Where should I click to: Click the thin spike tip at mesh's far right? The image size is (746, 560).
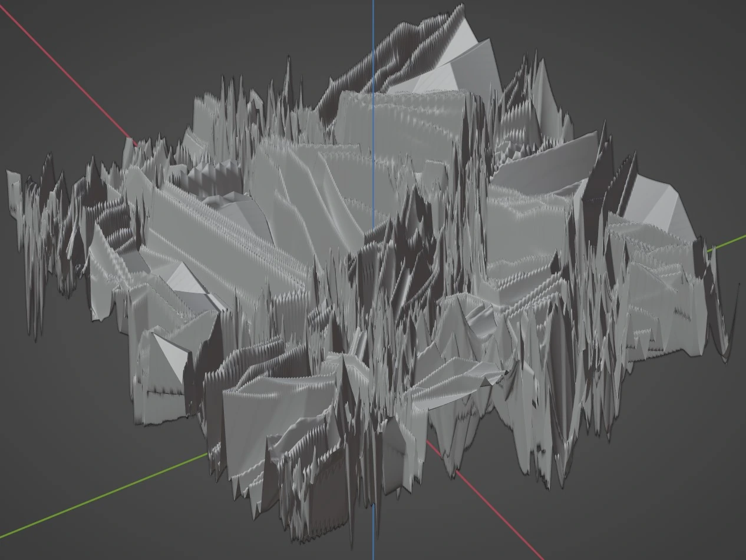[738, 289]
